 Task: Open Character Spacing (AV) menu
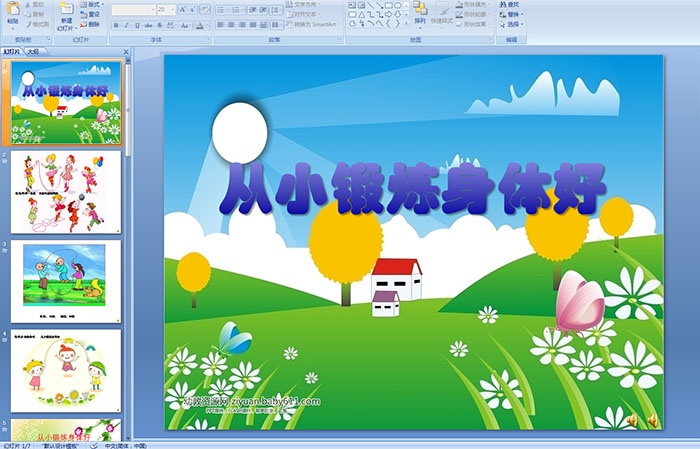[172, 25]
